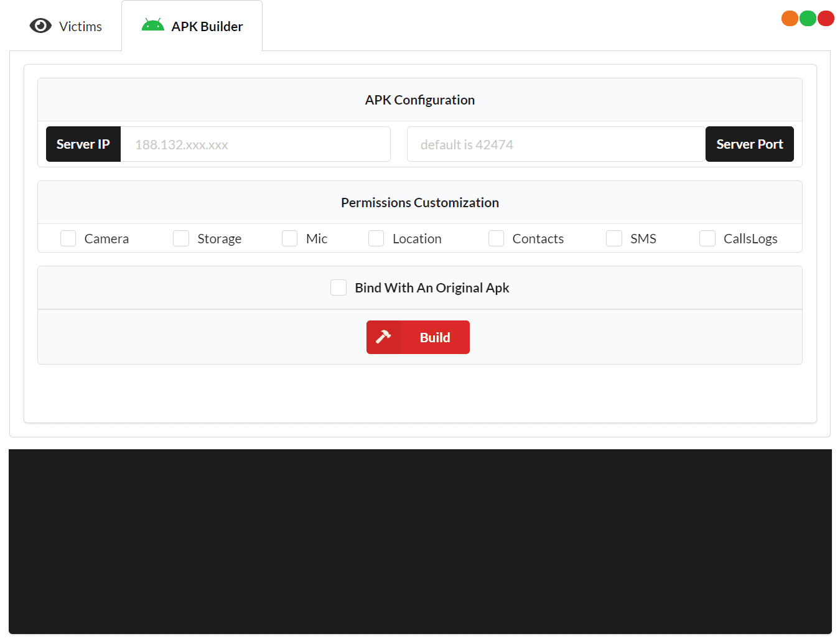This screenshot has width=840, height=644.
Task: Toggle the Mic permission
Action: [x=289, y=238]
